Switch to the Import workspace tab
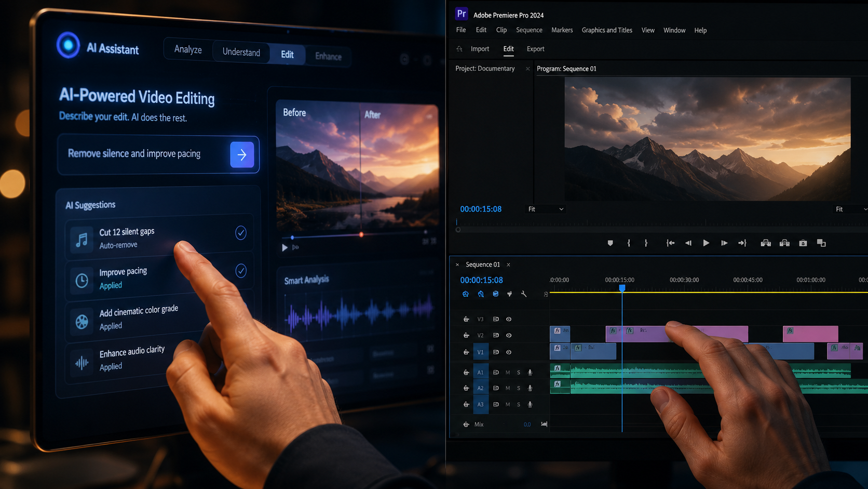The image size is (868, 489). pos(480,49)
